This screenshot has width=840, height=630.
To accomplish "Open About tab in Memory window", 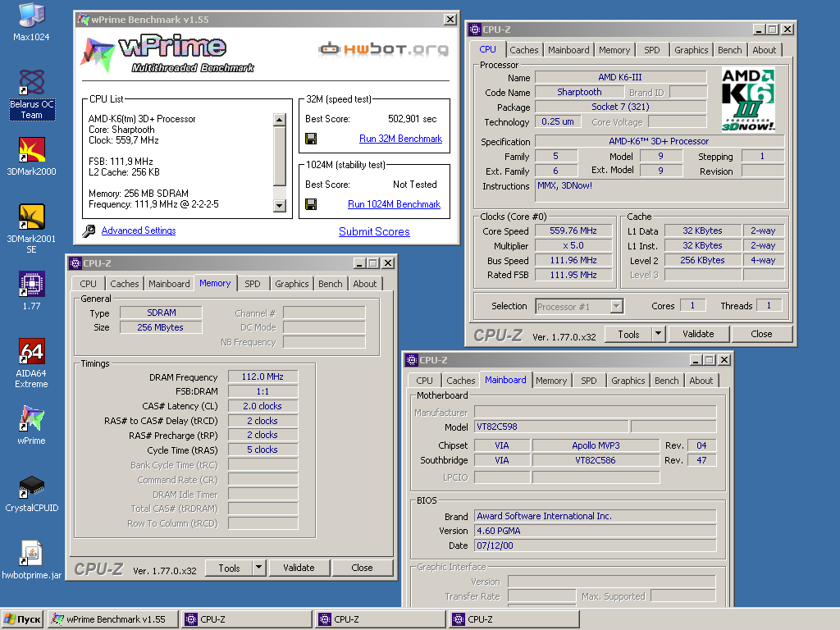I will point(364,284).
